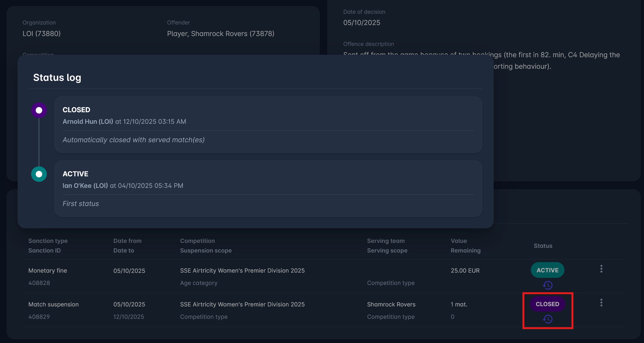Screen dimensions: 644x343
Task: Click the ACTIVE status badge
Action: point(547,270)
